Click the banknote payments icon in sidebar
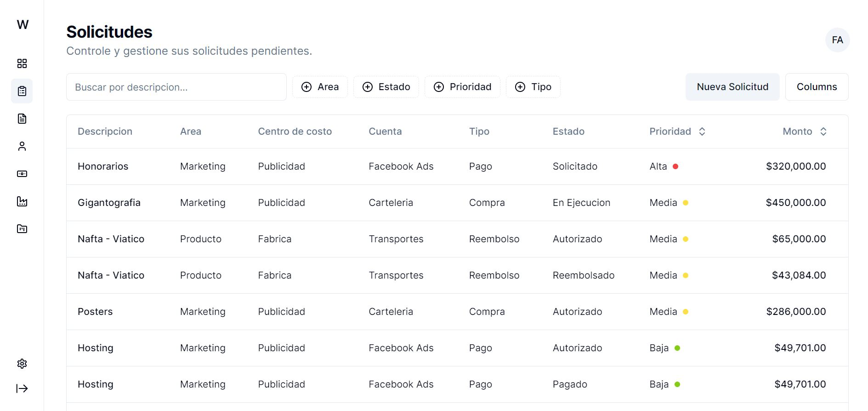 (22, 174)
